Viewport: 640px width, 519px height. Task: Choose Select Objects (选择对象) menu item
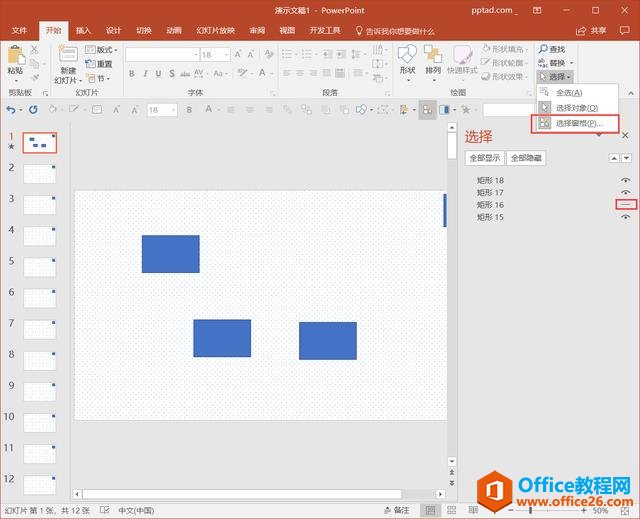[x=577, y=108]
